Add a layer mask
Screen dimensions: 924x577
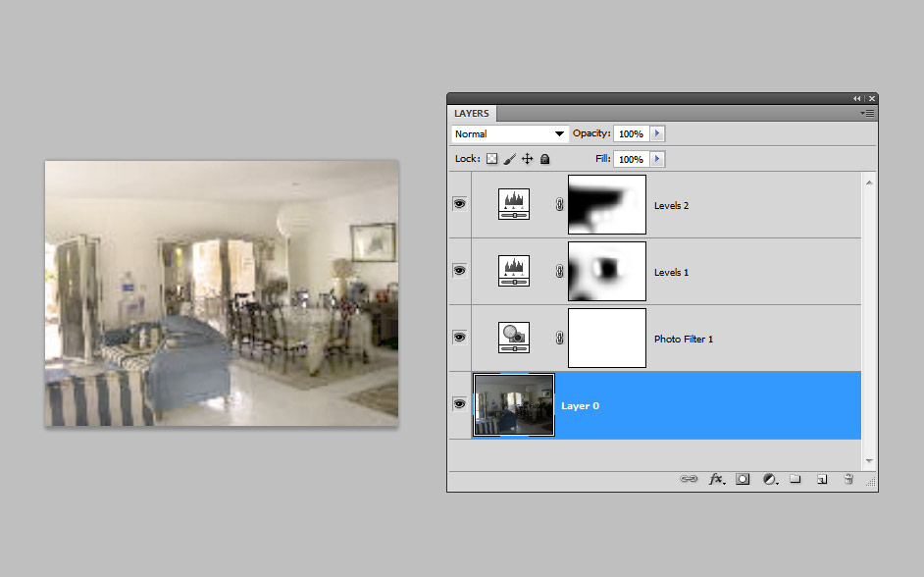744,479
